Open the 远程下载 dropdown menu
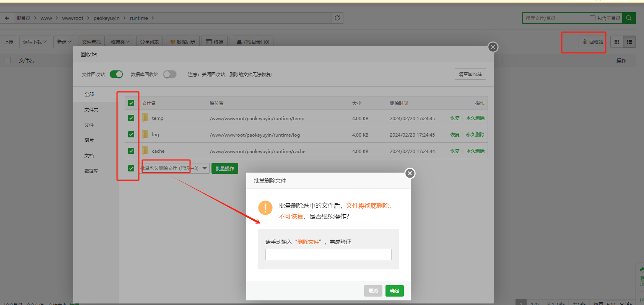Screen dimensions: 644x305 pos(35,42)
